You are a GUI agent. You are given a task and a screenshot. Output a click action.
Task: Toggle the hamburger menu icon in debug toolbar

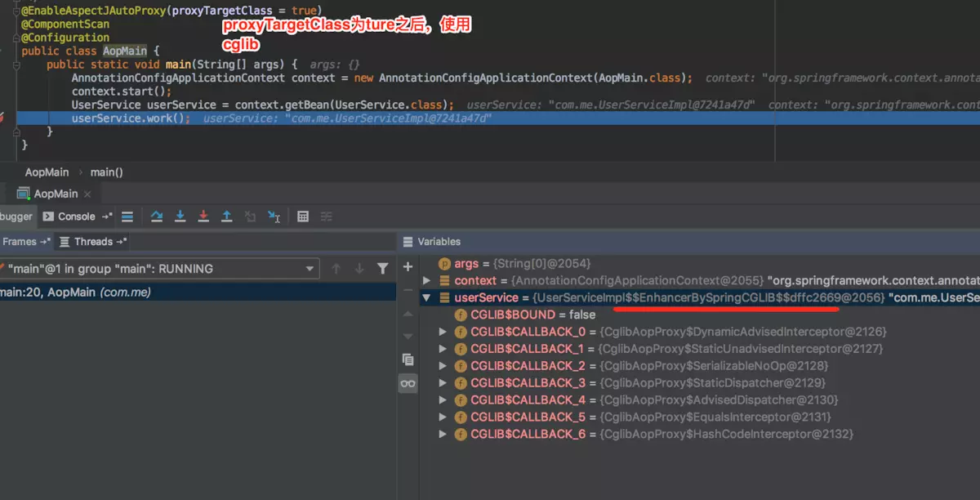(x=127, y=217)
